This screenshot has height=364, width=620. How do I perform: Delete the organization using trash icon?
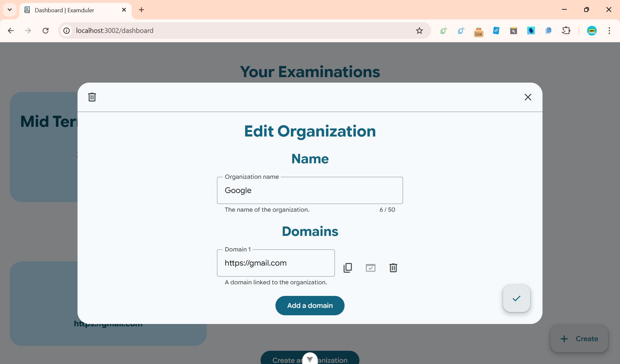[92, 97]
